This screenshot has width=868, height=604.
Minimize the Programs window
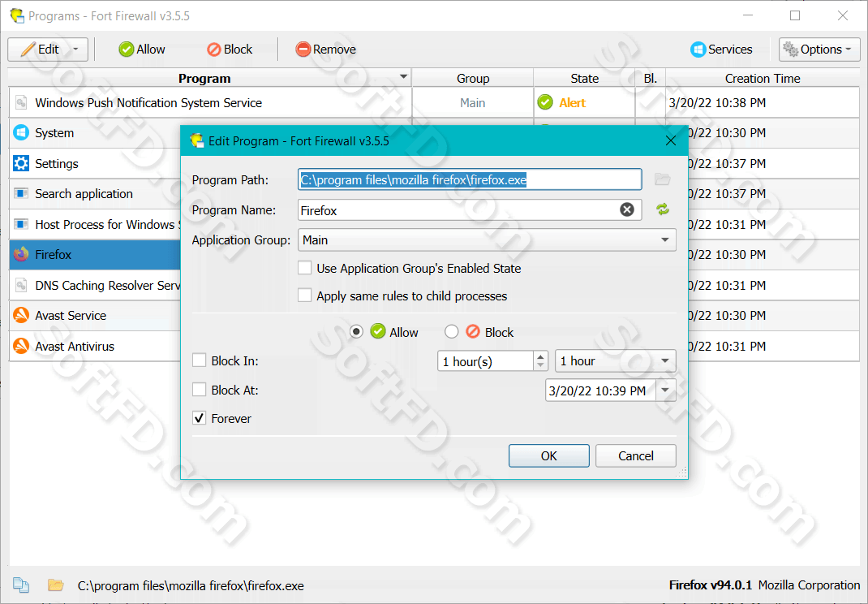click(748, 15)
